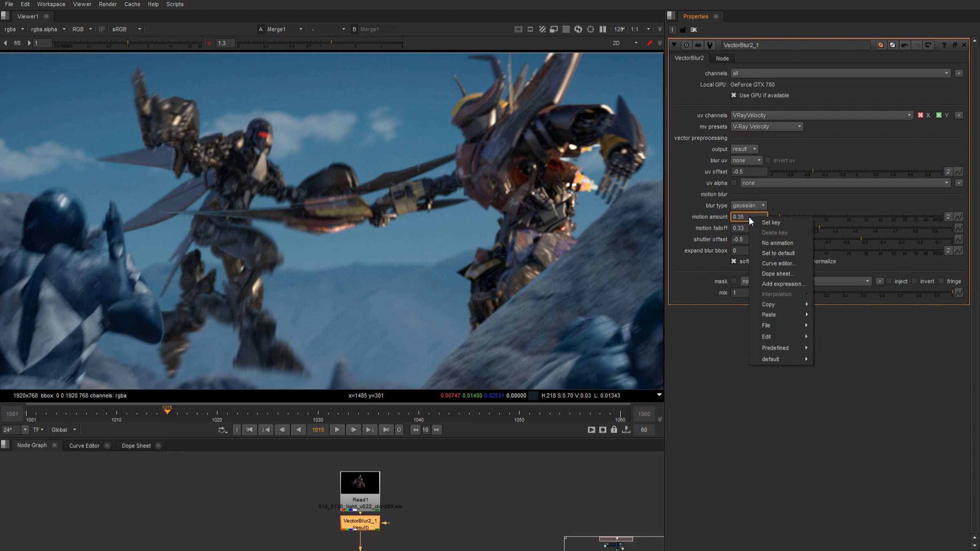
Task: Enable the mask invert checkbox
Action: pyautogui.click(x=915, y=281)
